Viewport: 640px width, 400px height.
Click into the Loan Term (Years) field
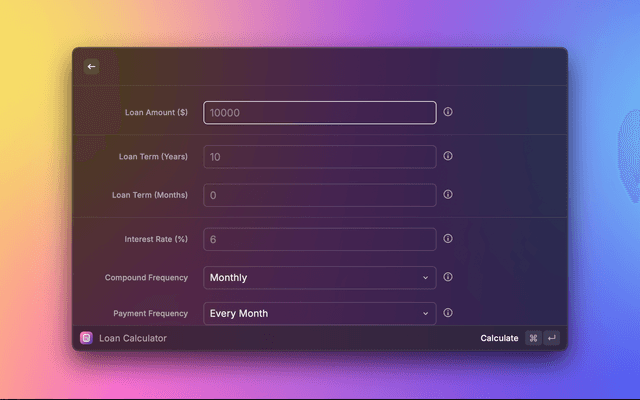pyautogui.click(x=319, y=157)
